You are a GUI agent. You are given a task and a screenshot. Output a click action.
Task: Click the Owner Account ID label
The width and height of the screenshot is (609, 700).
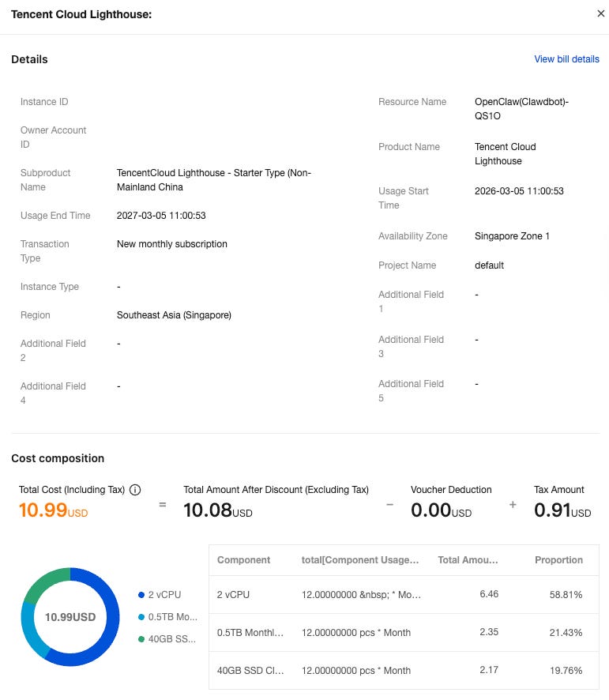53,137
